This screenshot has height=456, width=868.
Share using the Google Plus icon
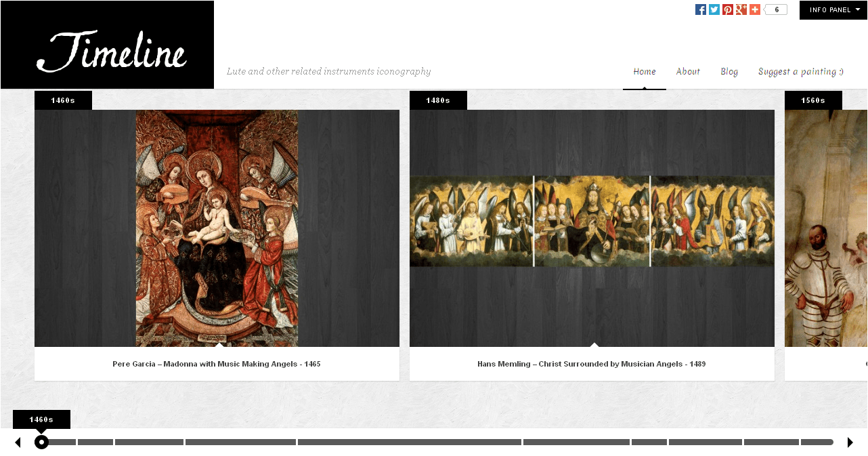click(x=741, y=9)
